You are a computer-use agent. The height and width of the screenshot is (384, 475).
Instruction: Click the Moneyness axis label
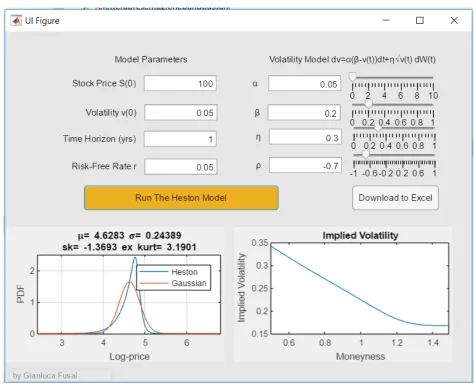(360, 356)
